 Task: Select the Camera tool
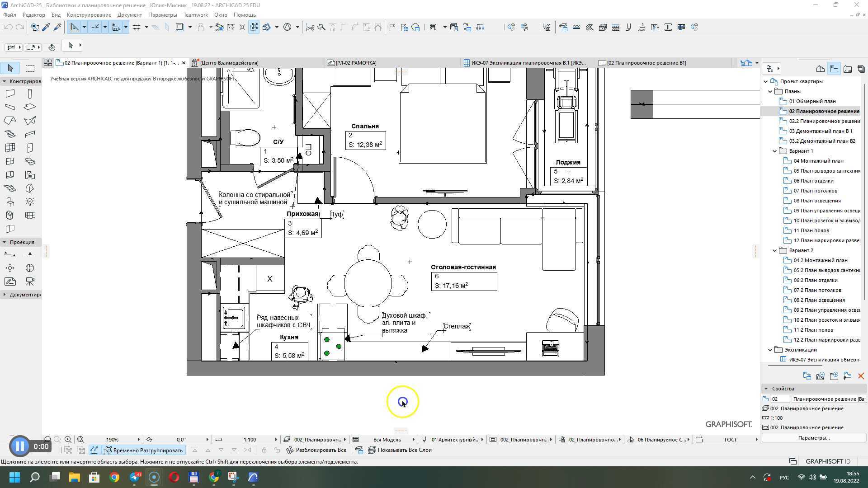(30, 282)
